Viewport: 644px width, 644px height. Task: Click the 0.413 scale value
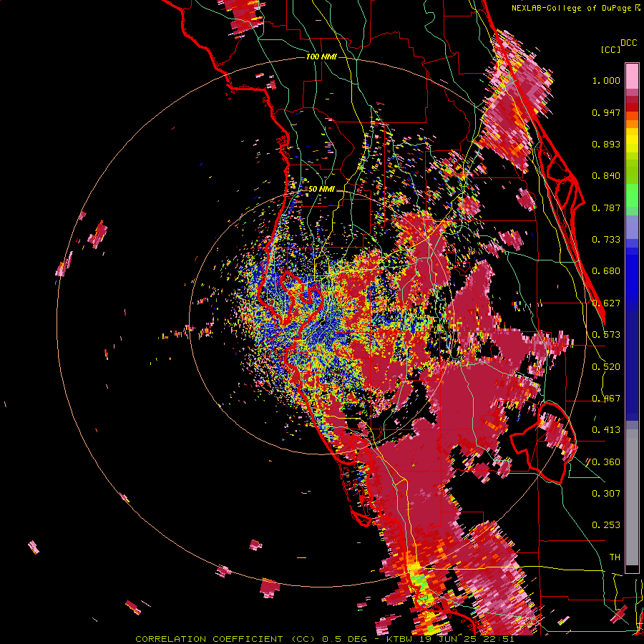point(606,430)
